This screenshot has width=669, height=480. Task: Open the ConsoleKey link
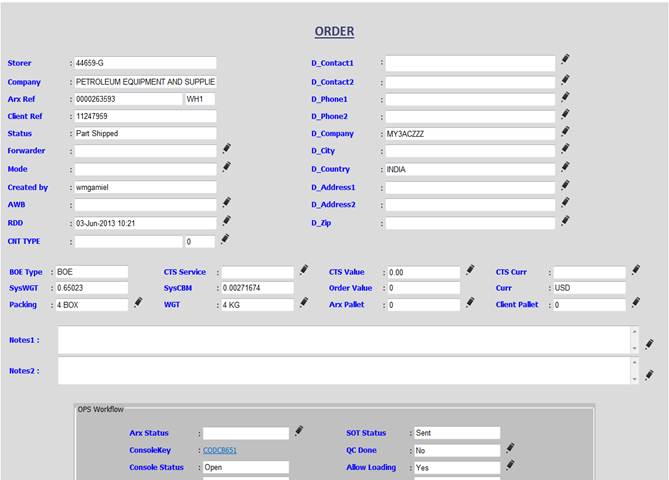(x=220, y=450)
